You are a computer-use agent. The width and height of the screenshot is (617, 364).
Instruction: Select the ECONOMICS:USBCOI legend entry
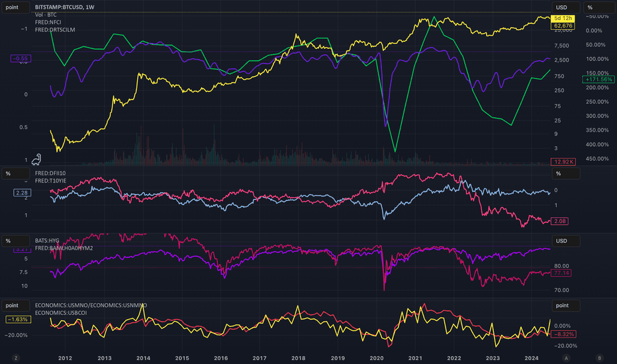[61, 313]
